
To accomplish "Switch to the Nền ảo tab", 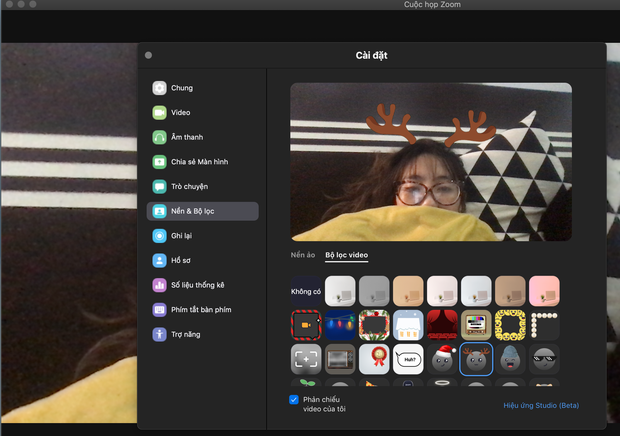I will [x=303, y=256].
